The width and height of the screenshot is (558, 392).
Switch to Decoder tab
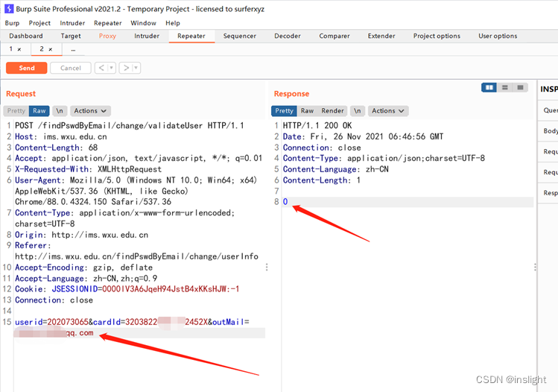click(287, 36)
